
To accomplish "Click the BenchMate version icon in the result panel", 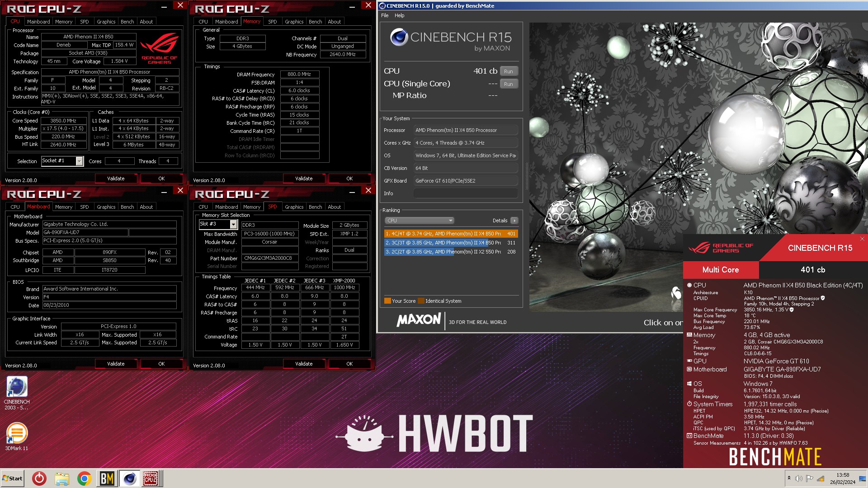I will click(689, 436).
